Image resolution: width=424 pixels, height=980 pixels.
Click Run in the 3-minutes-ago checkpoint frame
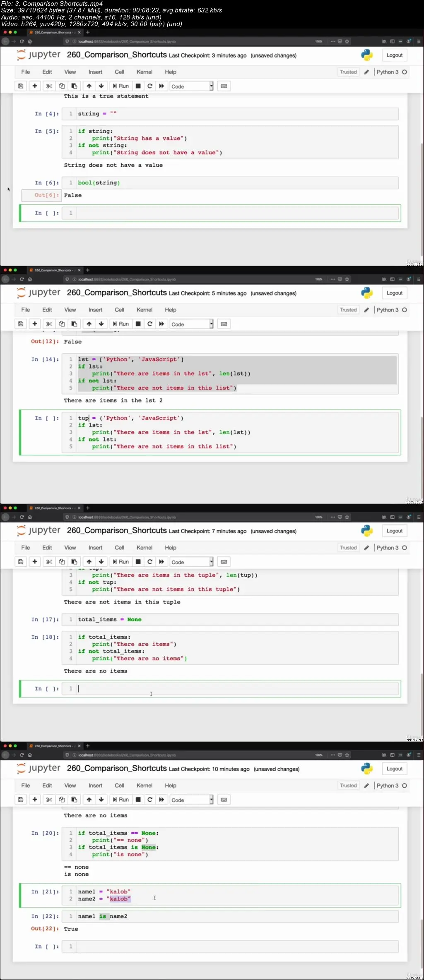pos(120,86)
